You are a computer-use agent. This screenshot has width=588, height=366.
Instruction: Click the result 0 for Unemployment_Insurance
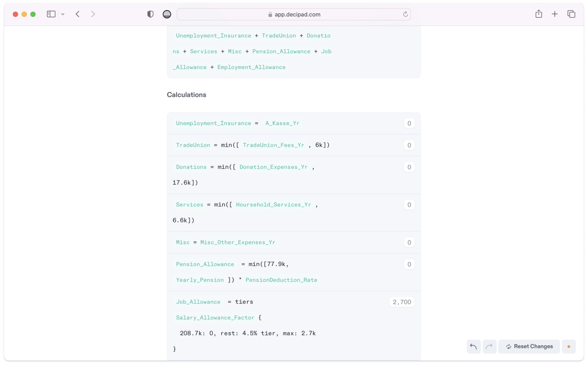[x=409, y=123]
